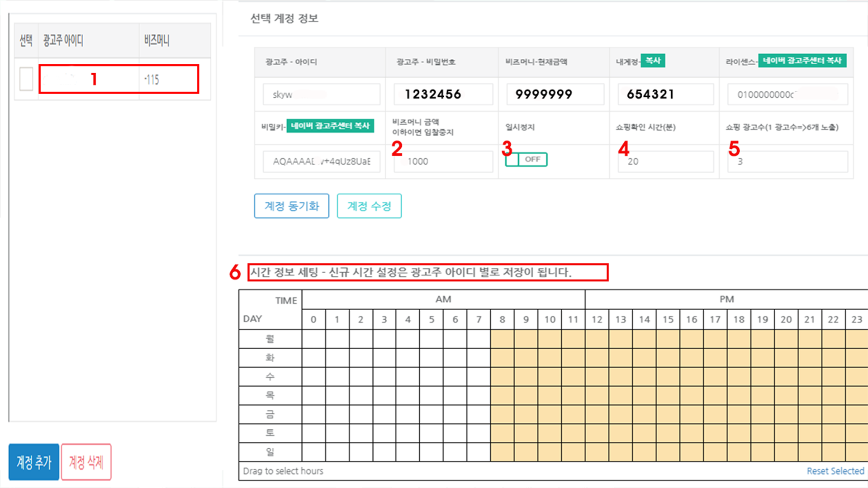Edit the 비즈머니 금액 field showing 1000
Image resolution: width=868 pixels, height=488 pixels.
[442, 161]
